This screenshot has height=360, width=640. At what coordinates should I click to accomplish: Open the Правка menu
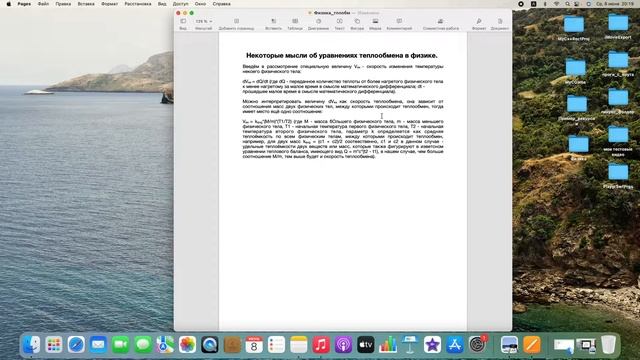click(63, 4)
